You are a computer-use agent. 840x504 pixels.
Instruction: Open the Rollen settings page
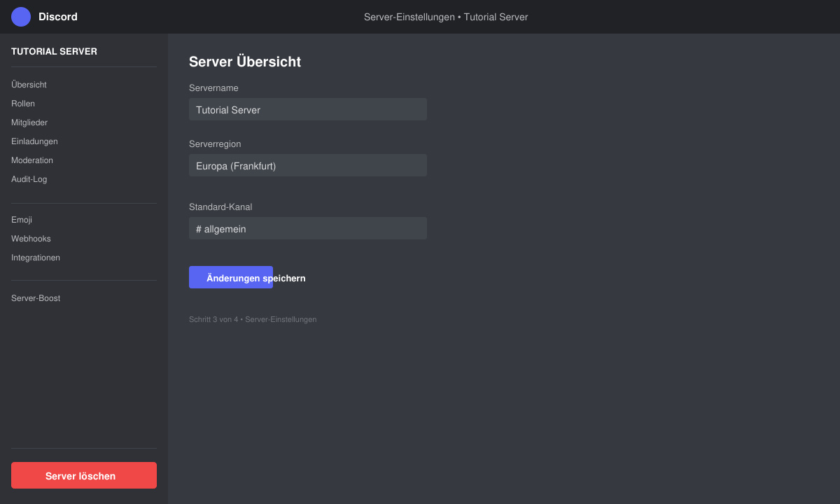click(x=23, y=104)
